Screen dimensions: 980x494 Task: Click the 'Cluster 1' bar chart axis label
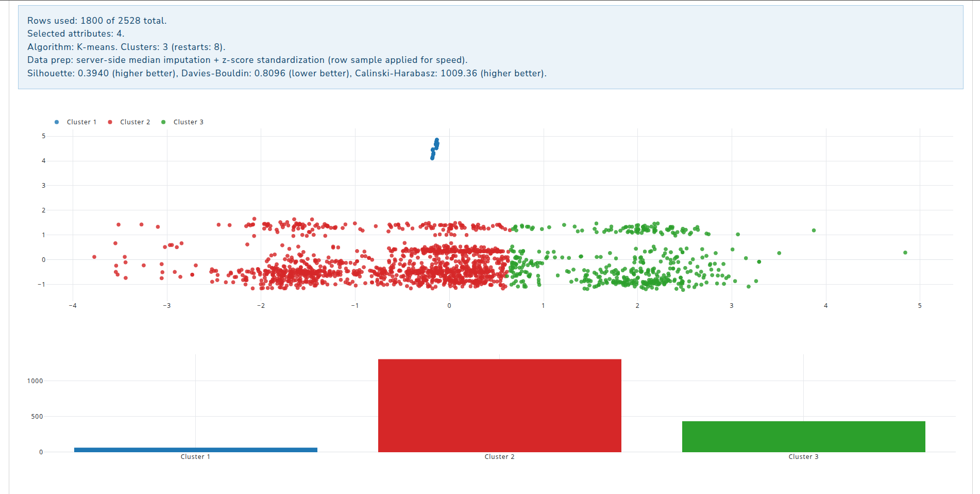195,457
